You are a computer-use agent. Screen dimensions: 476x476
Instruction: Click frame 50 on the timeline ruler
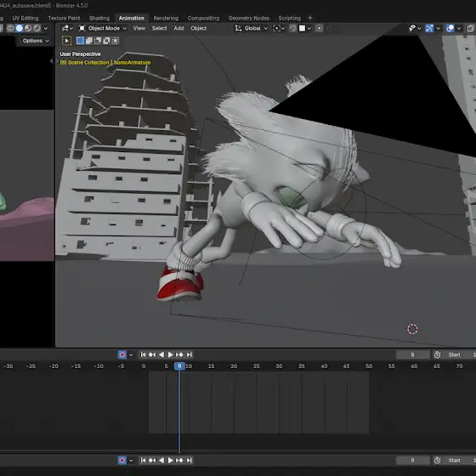pos(369,366)
